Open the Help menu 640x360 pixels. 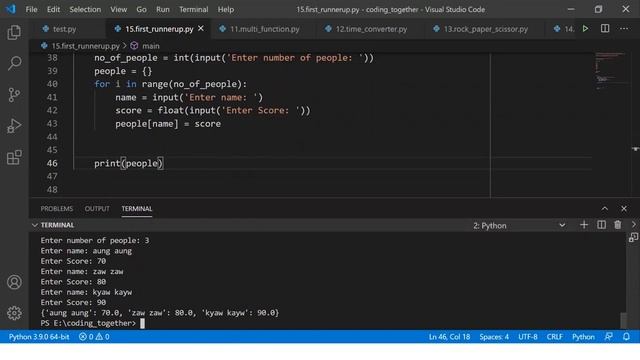(226, 9)
